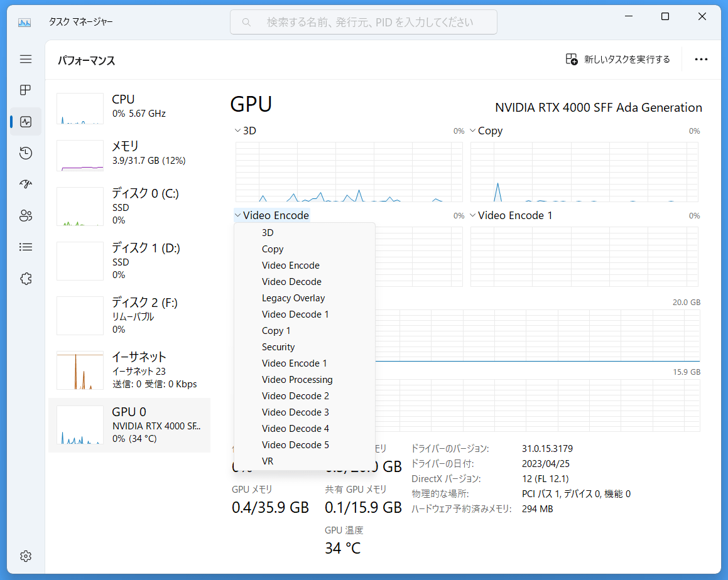Click the PCI バス 1 location text
Viewport: 728px width, 580px height.
(x=576, y=494)
